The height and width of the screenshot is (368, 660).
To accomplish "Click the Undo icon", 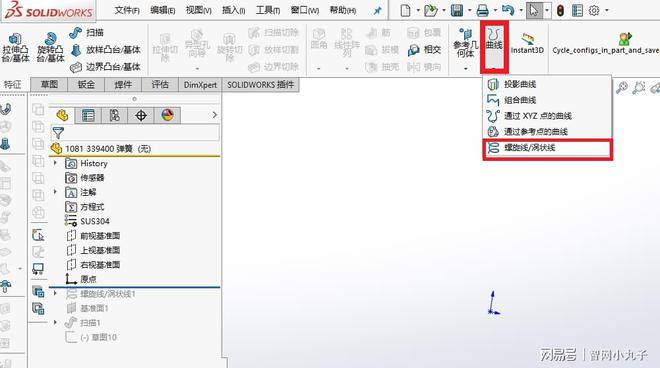I will coord(508,10).
